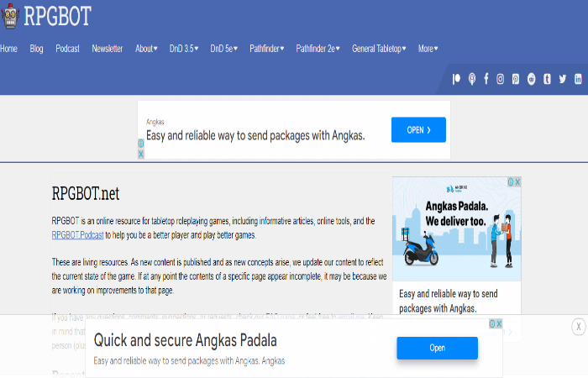This screenshot has height=378, width=588.
Task: Expand the Pathfinder 2e dropdown menu
Action: (x=318, y=49)
